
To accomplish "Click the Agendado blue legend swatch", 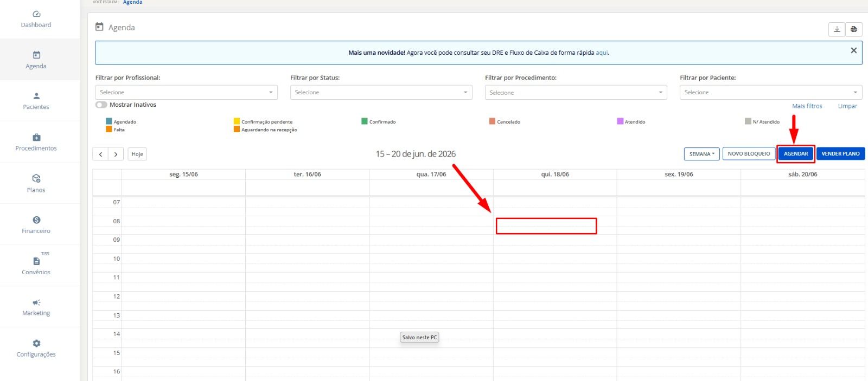I will point(108,121).
